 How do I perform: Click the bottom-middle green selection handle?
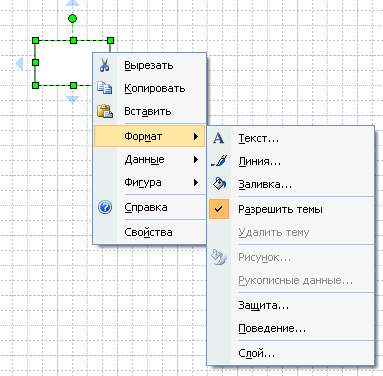point(73,86)
